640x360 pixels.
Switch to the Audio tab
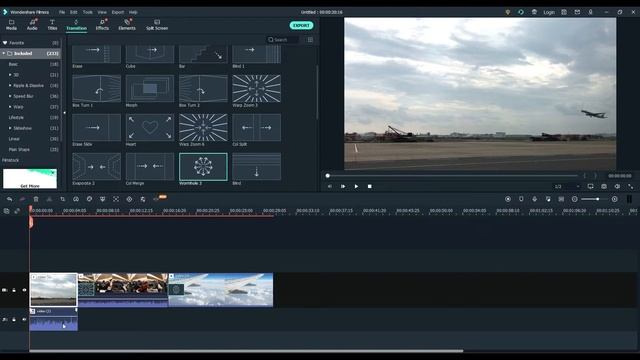[x=32, y=25]
